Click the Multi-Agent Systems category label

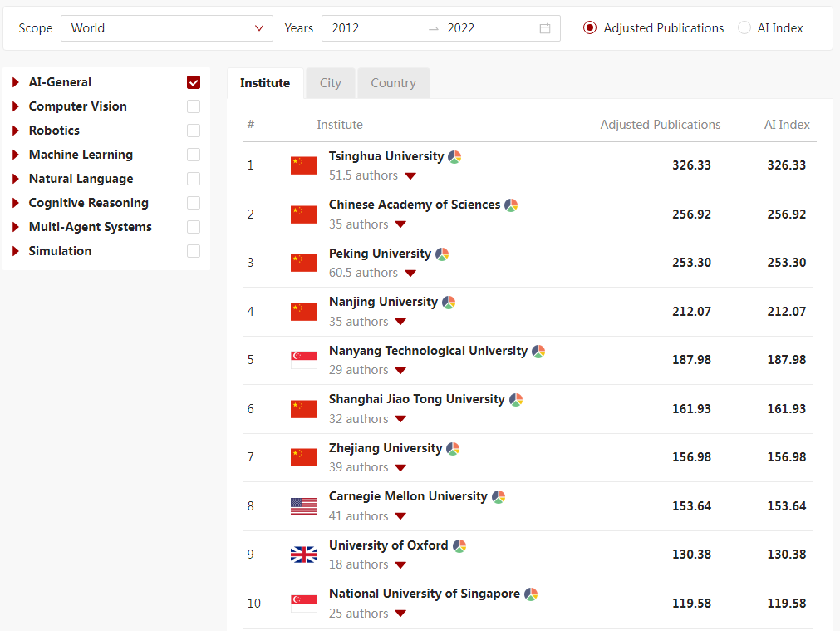[x=90, y=227]
